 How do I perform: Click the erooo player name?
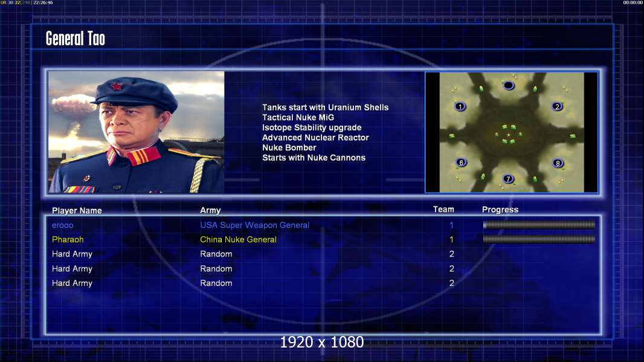coord(62,225)
